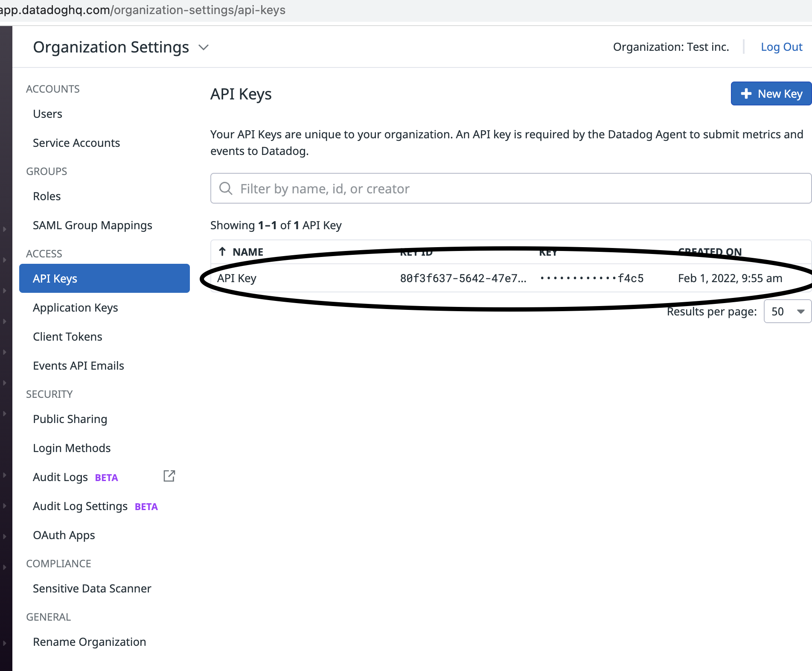Click the key ID 80f3f637-5642-47e7…

click(x=463, y=278)
